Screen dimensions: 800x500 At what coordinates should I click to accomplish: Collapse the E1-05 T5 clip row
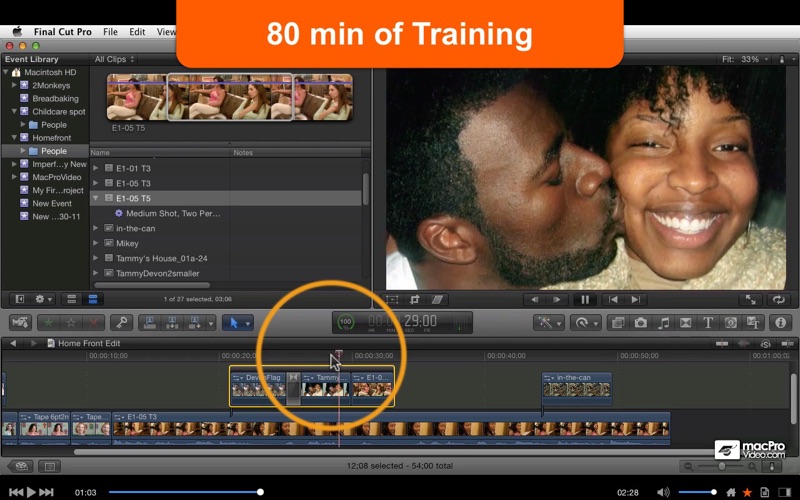click(x=95, y=198)
